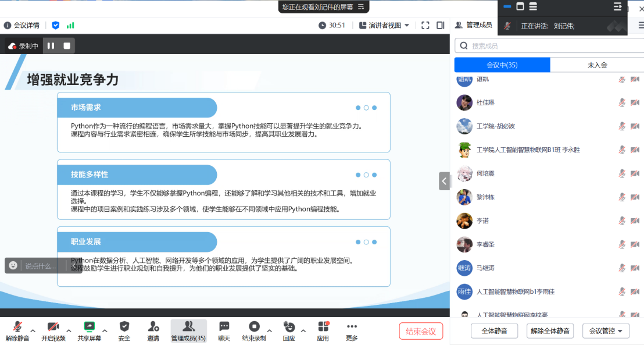Turn on camera with 开启视频
Screen dimensions: 644x345
(53, 328)
